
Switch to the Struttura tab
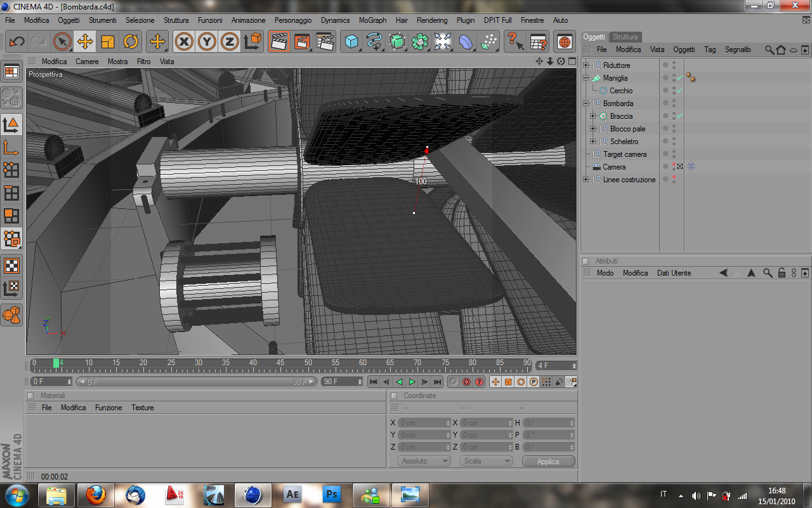pos(625,37)
